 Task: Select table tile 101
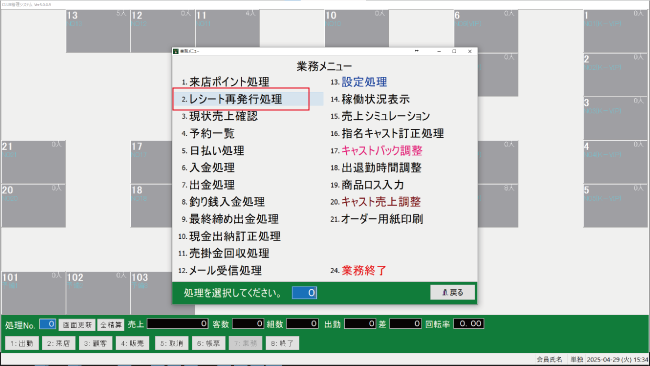pyautogui.click(x=34, y=293)
